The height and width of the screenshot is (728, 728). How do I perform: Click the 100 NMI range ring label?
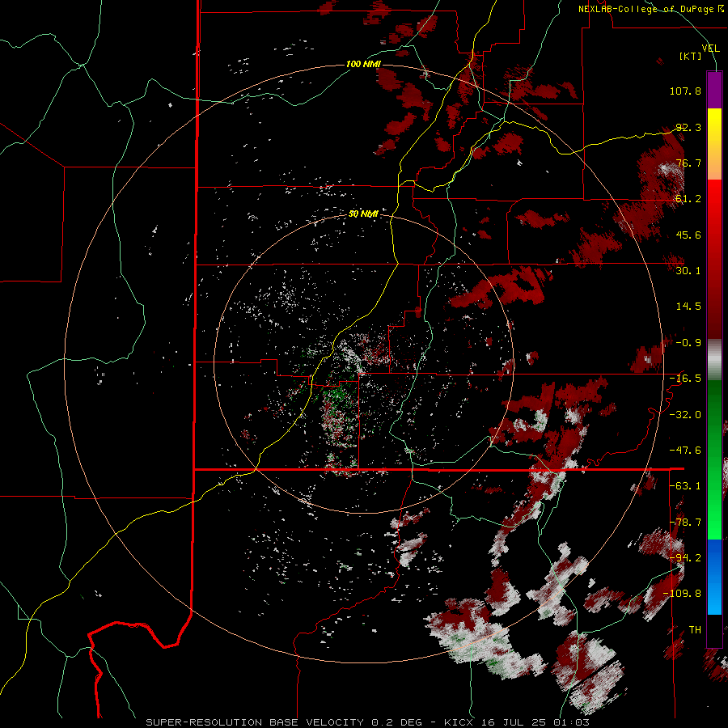(363, 64)
